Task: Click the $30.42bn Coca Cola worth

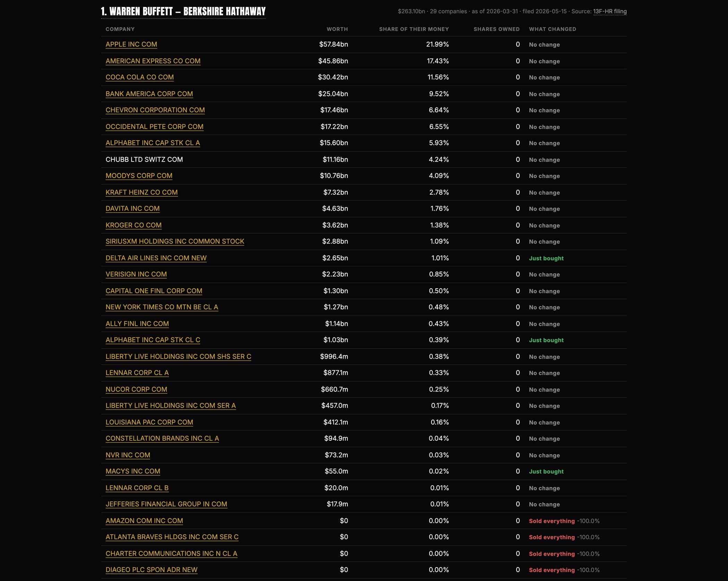Action: 333,77
